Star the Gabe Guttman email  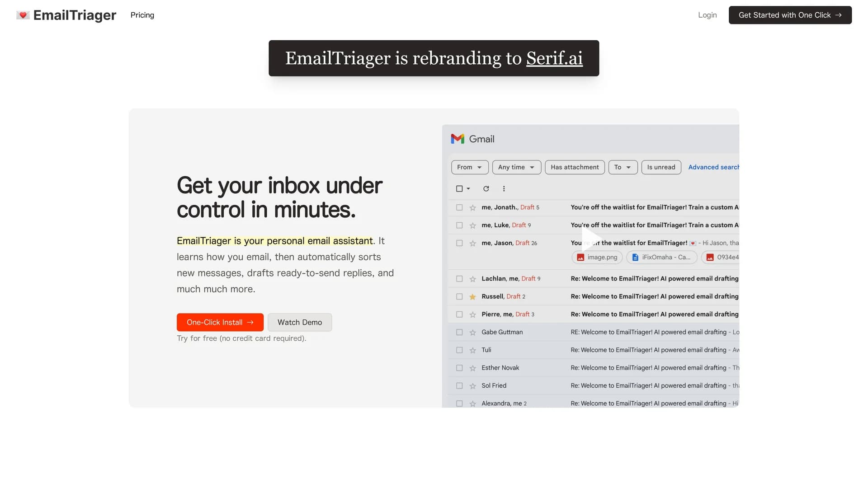pyautogui.click(x=472, y=332)
